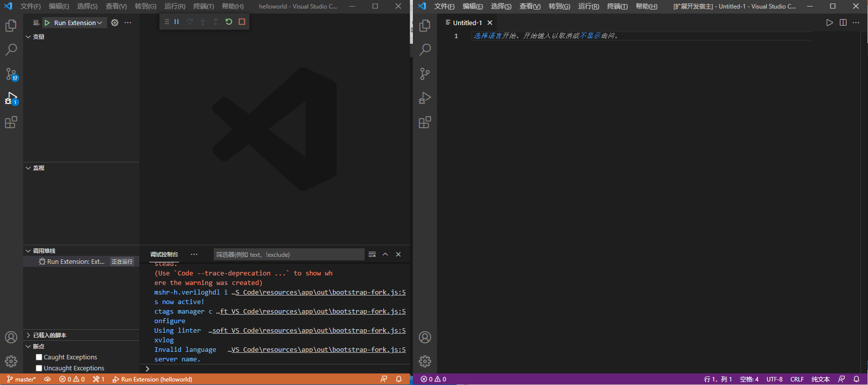
Task: Clear the debug console output
Action: 372,254
